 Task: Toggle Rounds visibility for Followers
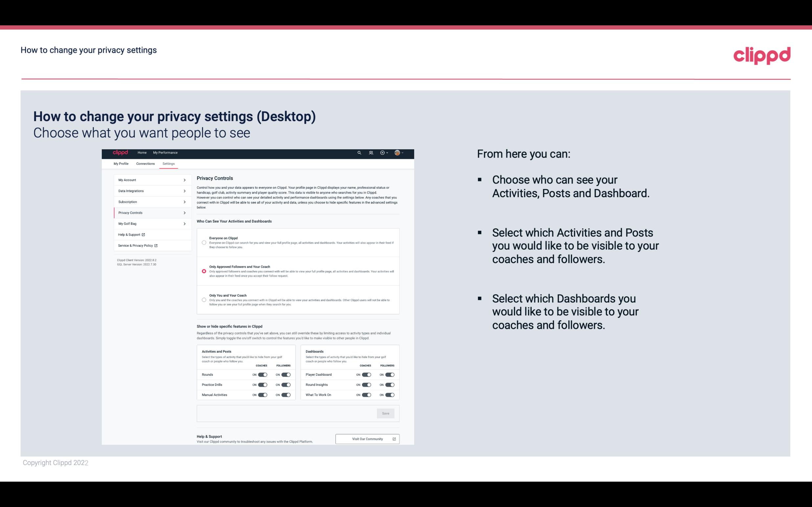point(285,374)
